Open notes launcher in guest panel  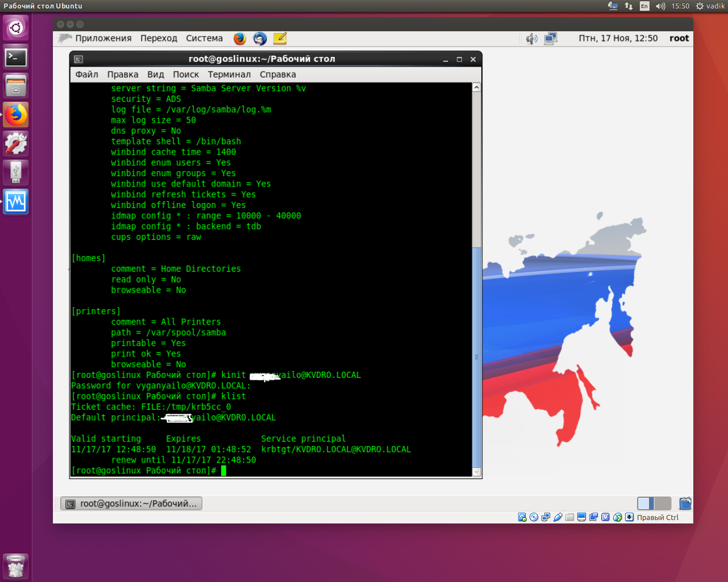pos(280,39)
